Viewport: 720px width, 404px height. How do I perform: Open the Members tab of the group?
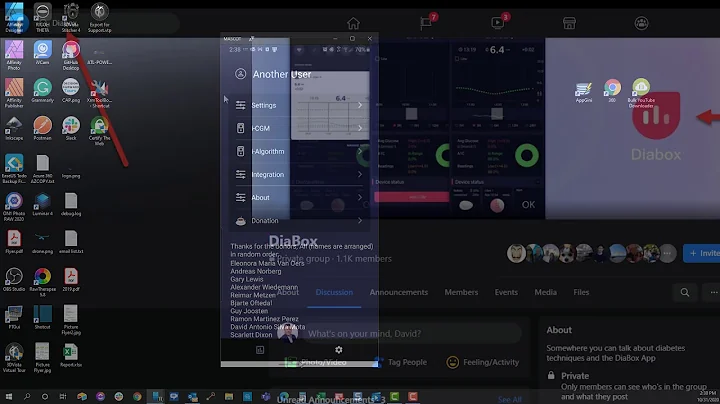point(461,292)
